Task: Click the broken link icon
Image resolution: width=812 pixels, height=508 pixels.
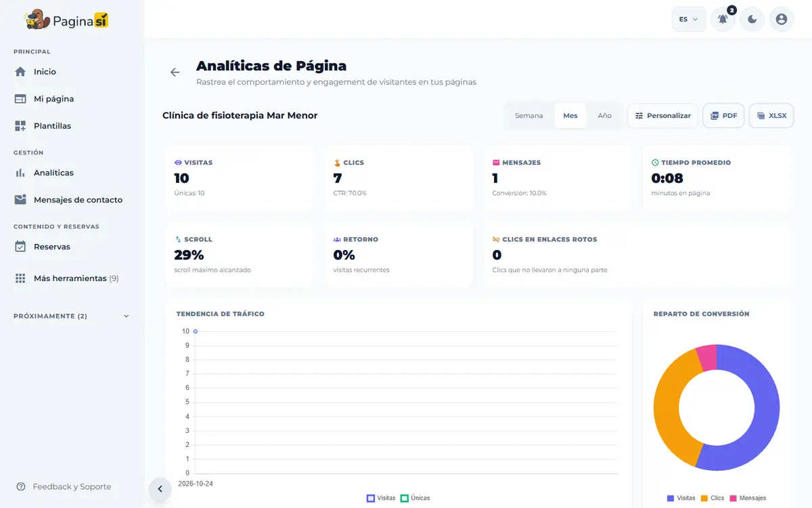Action: [496, 239]
